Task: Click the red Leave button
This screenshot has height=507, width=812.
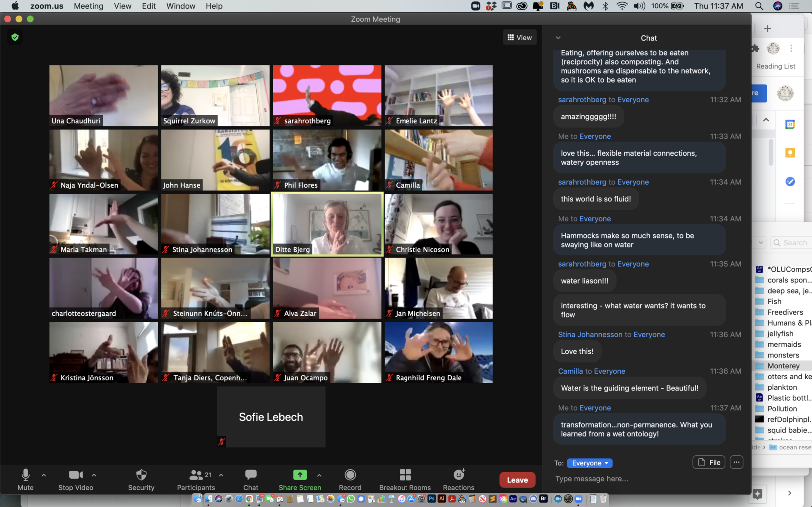Action: [517, 480]
